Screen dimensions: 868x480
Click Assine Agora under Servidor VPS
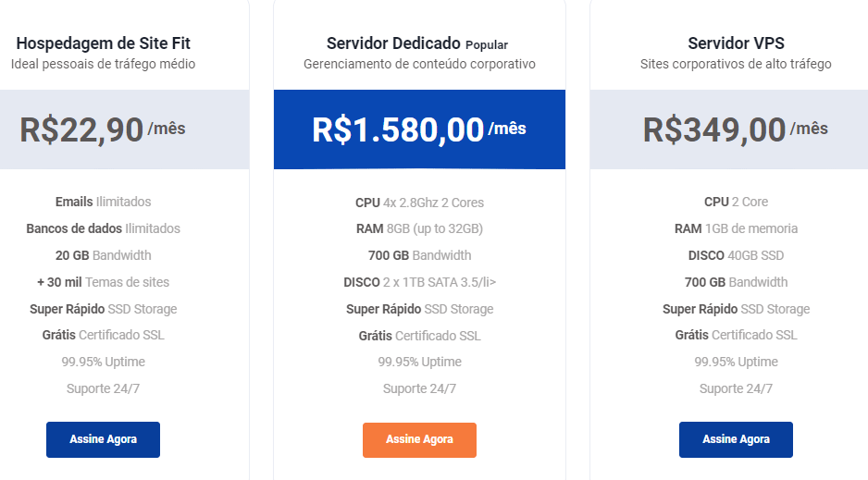coord(736,439)
